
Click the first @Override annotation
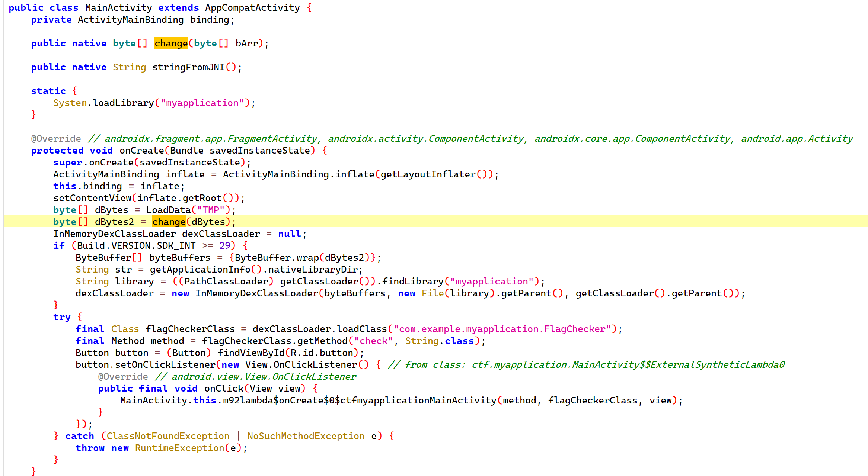(56, 139)
